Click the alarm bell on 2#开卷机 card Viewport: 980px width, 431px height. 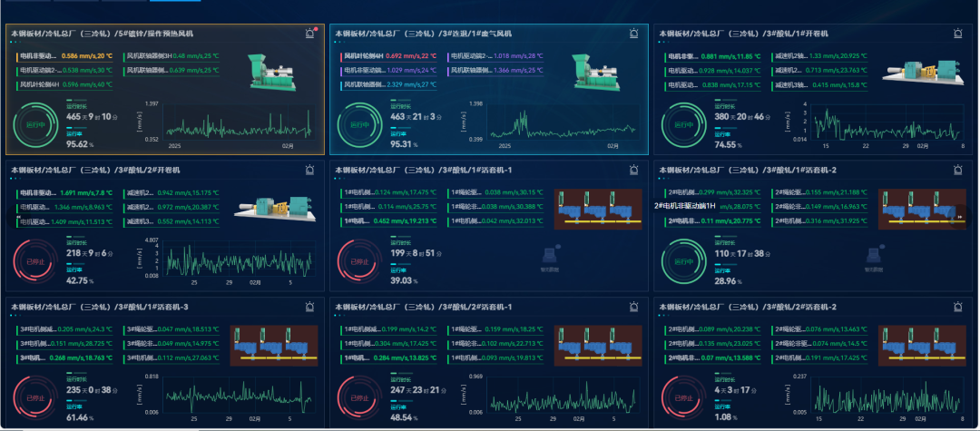click(310, 170)
